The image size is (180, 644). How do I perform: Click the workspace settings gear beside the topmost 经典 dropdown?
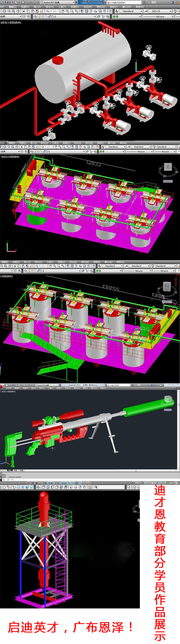[x=24, y=16]
